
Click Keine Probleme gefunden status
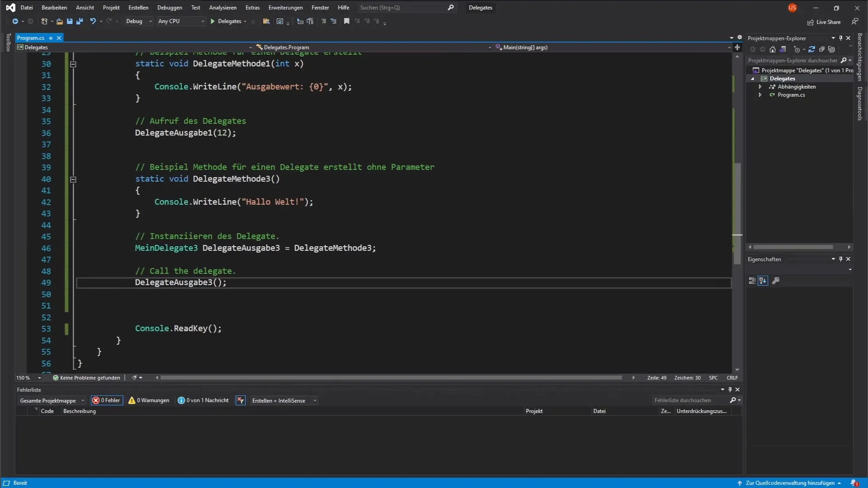pyautogui.click(x=86, y=378)
